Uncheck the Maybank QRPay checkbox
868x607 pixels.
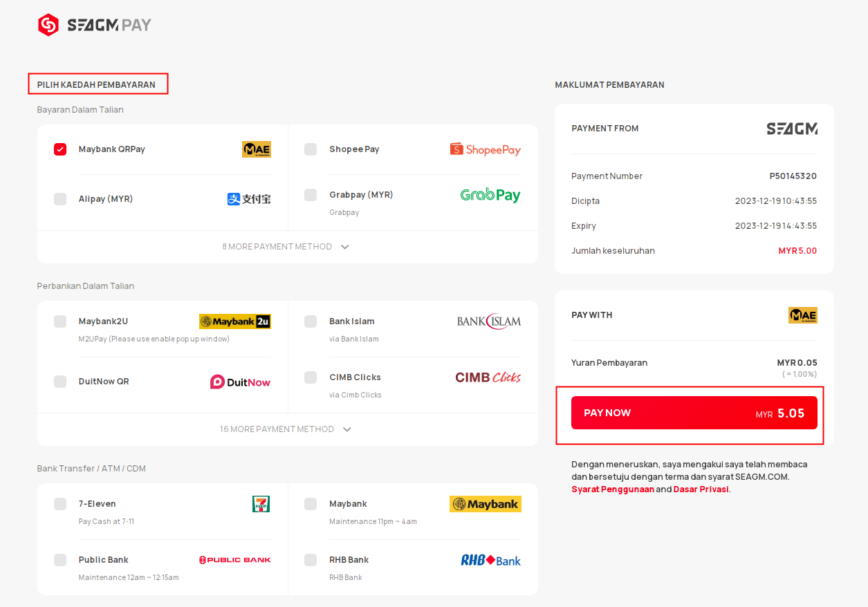click(60, 149)
